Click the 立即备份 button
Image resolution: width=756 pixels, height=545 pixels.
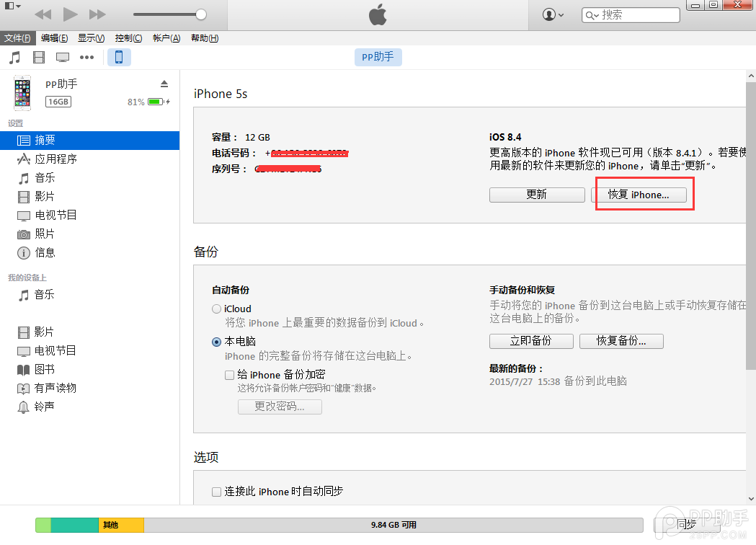click(x=531, y=341)
